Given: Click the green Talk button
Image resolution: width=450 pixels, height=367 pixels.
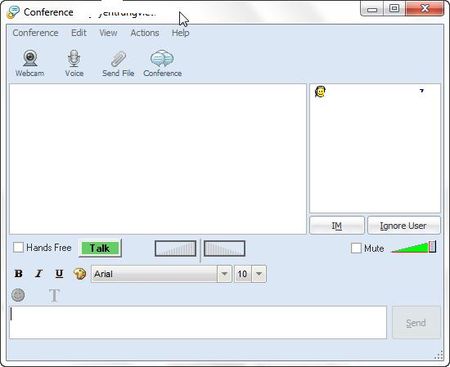Looking at the screenshot, I should tap(100, 248).
